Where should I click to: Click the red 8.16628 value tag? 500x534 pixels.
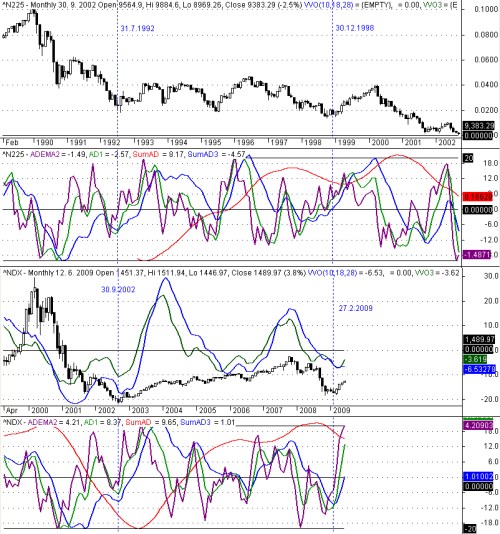[x=478, y=197]
